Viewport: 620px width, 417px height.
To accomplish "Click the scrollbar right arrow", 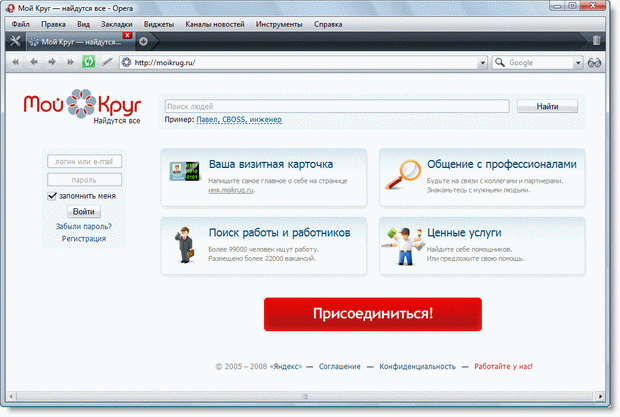I will tap(601, 396).
